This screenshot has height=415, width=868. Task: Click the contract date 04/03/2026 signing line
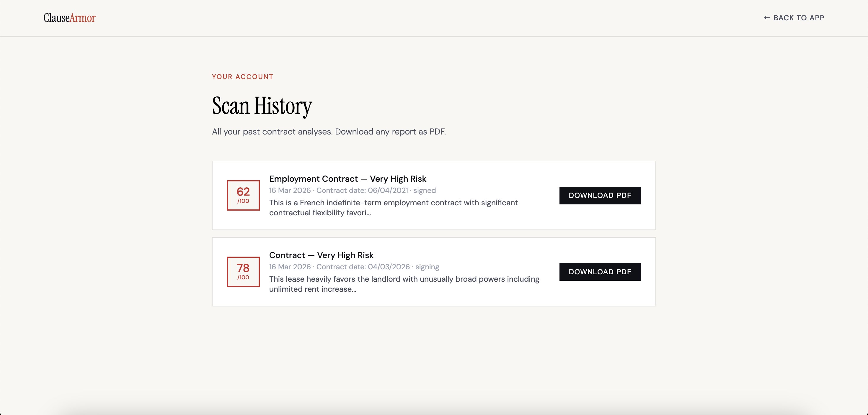(x=354, y=267)
